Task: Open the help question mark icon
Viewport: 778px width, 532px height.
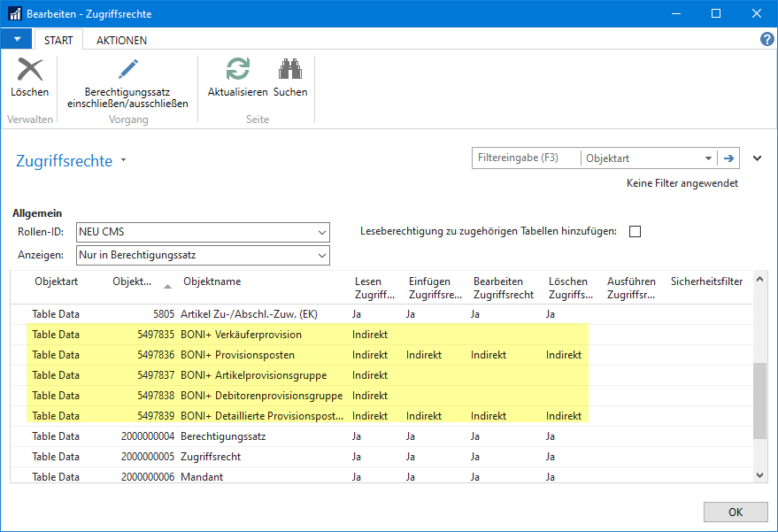Action: click(766, 40)
